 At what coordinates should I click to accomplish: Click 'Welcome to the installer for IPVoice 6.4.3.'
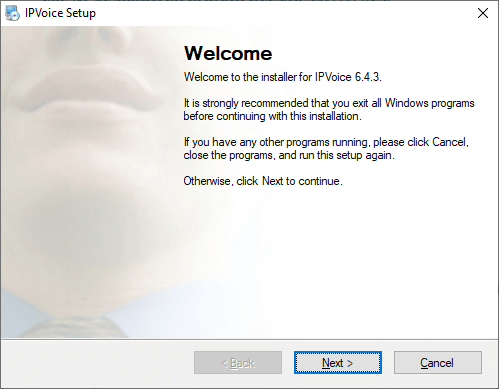(283, 77)
